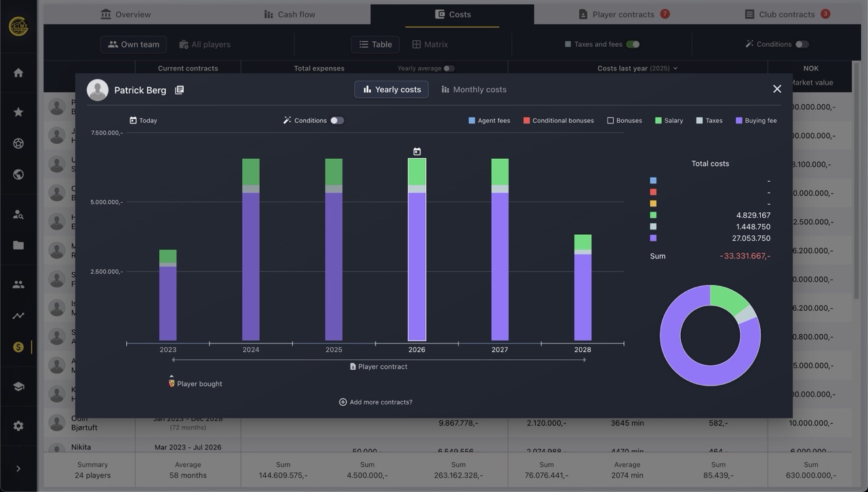Image resolution: width=868 pixels, height=492 pixels.
Task: Toggle the Bonuses legend item
Action: pos(625,121)
